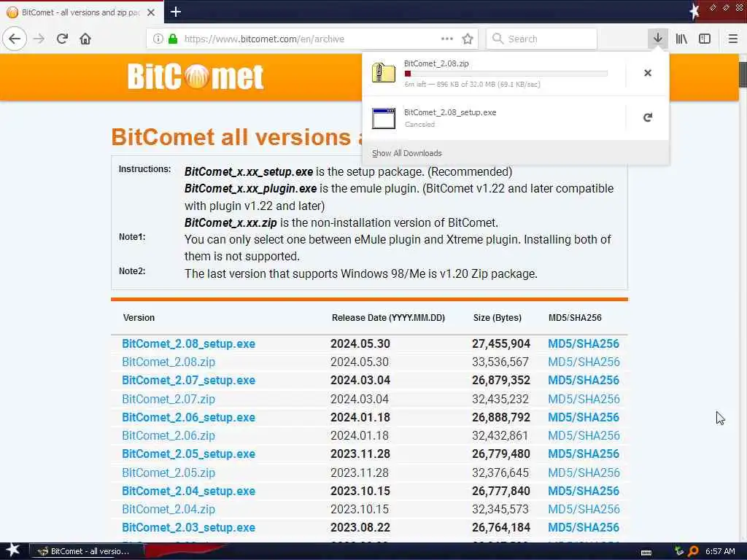Image resolution: width=747 pixels, height=560 pixels.
Task: Download BitComet_2.06_setup.exe
Action: tap(189, 418)
